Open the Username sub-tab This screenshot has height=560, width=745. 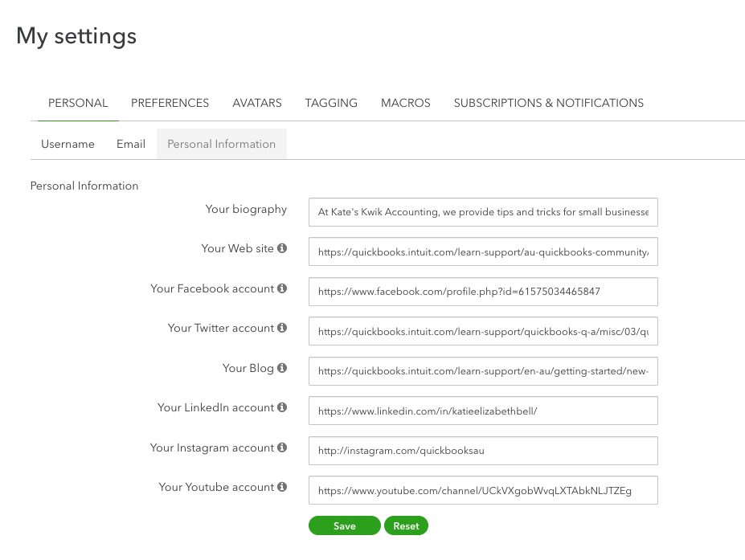68,144
